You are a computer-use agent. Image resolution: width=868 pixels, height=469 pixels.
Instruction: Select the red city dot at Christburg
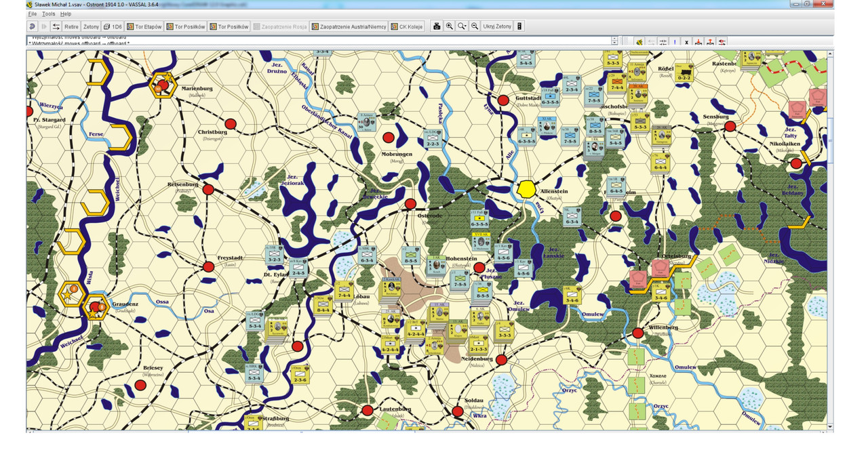(x=231, y=124)
